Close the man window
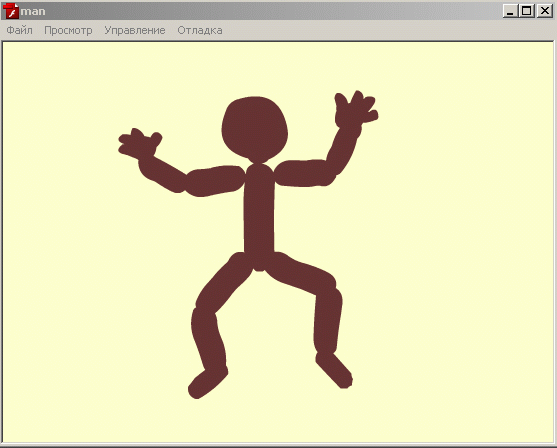Image resolution: width=557 pixels, height=448 pixels. (544, 11)
